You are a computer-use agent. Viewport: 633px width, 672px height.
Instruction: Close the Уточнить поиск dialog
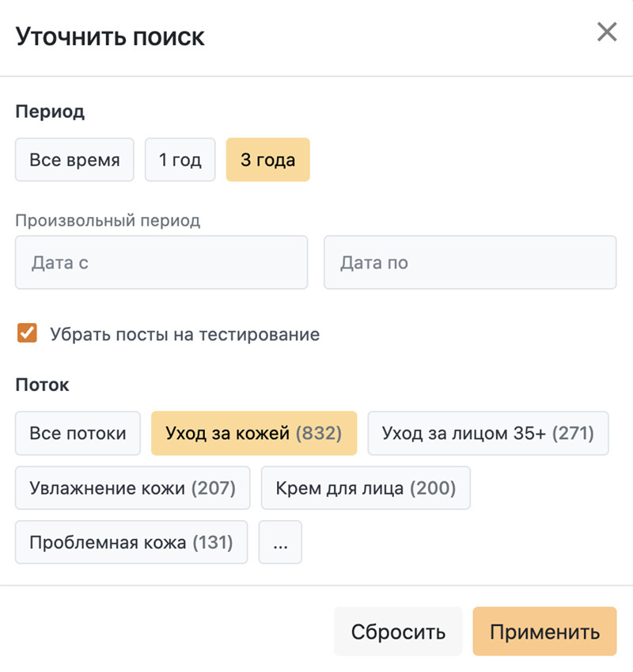coord(607,32)
